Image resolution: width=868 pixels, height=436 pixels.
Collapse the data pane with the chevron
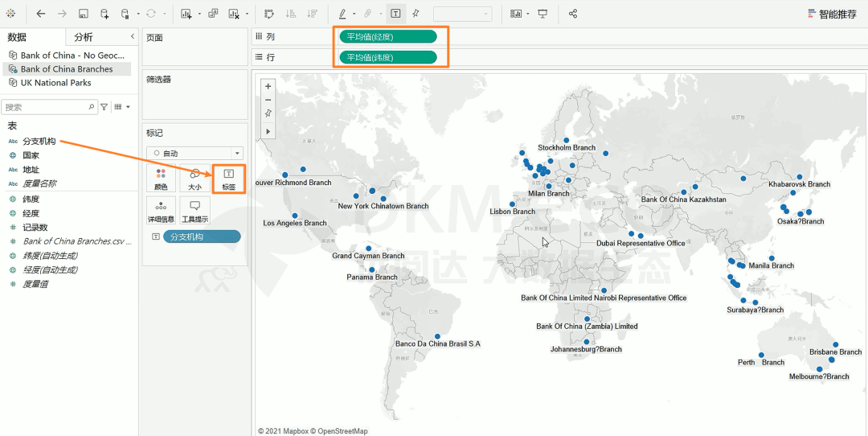[133, 36]
